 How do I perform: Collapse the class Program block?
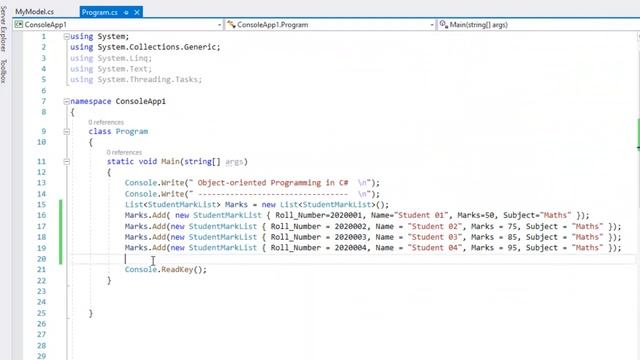67,131
